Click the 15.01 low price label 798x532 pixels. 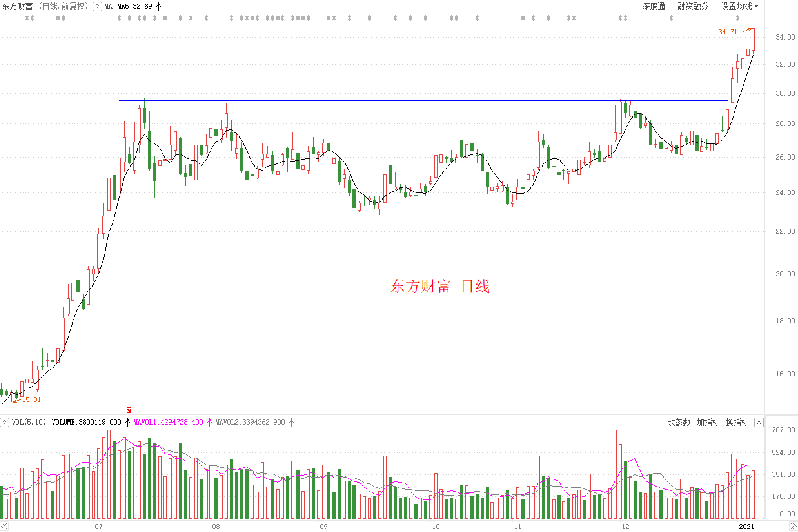tap(32, 400)
